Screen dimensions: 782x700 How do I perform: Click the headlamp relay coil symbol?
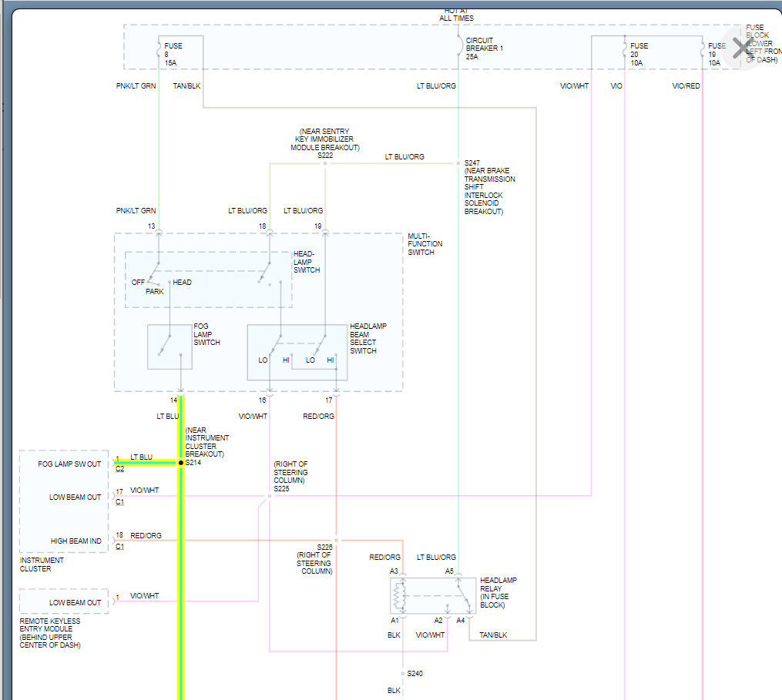[x=398, y=596]
